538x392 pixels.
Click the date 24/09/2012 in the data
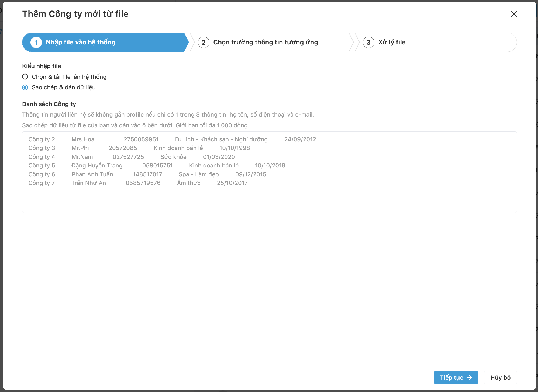point(300,139)
